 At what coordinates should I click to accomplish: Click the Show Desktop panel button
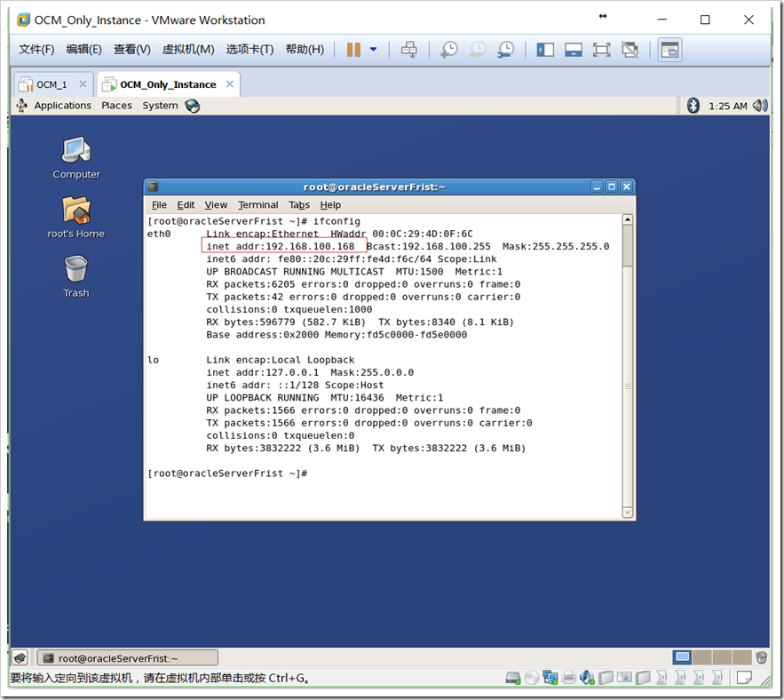tap(20, 657)
